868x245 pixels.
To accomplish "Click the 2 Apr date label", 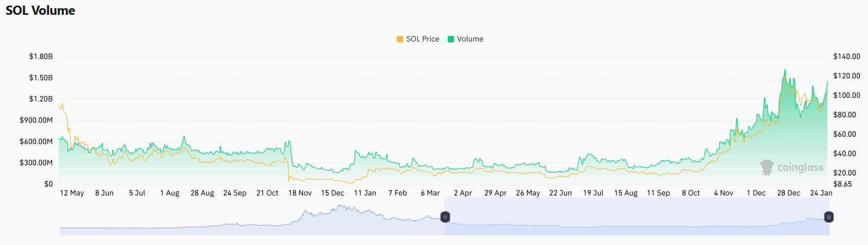I will coord(463,193).
